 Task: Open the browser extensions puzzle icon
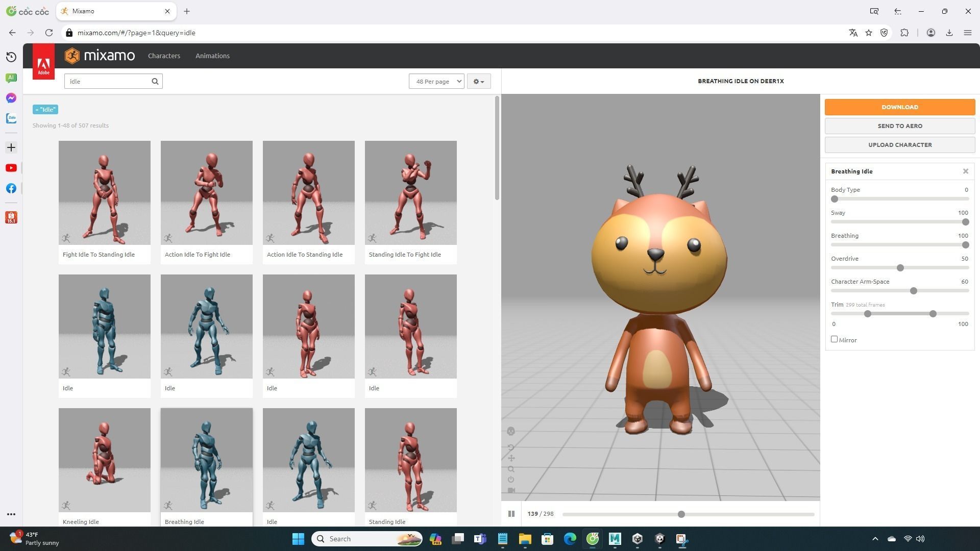pyautogui.click(x=904, y=33)
